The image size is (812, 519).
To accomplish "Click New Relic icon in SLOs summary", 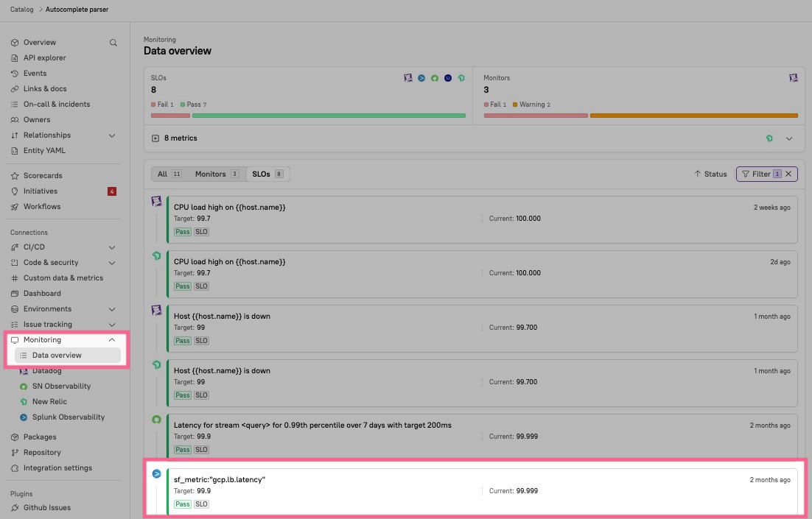I will point(461,78).
